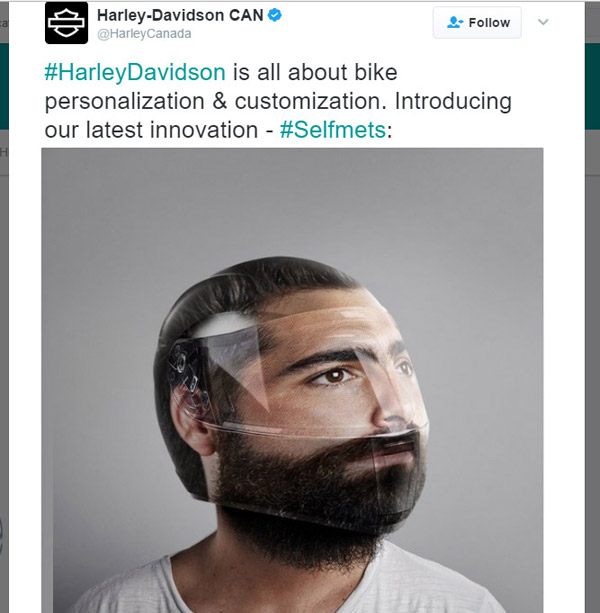Expand the tweet options chevron menu
Viewport: 600px width, 613px height.
click(544, 22)
